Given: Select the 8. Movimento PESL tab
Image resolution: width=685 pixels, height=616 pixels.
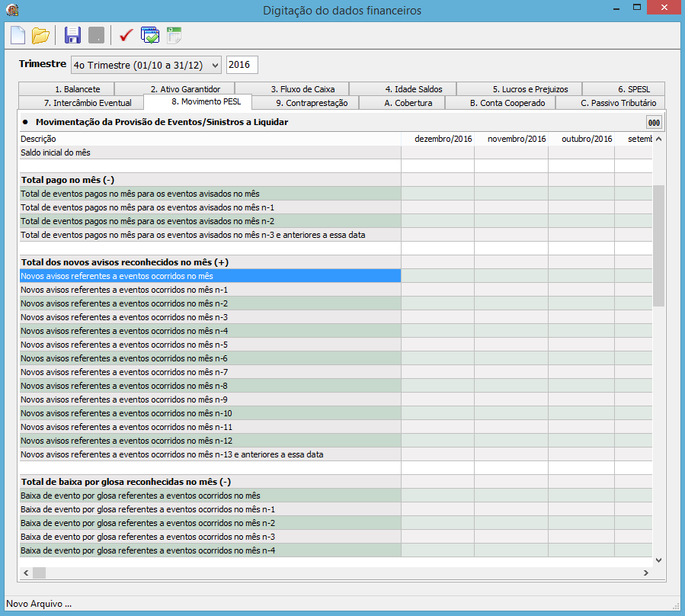Looking at the screenshot, I should pyautogui.click(x=198, y=101).
